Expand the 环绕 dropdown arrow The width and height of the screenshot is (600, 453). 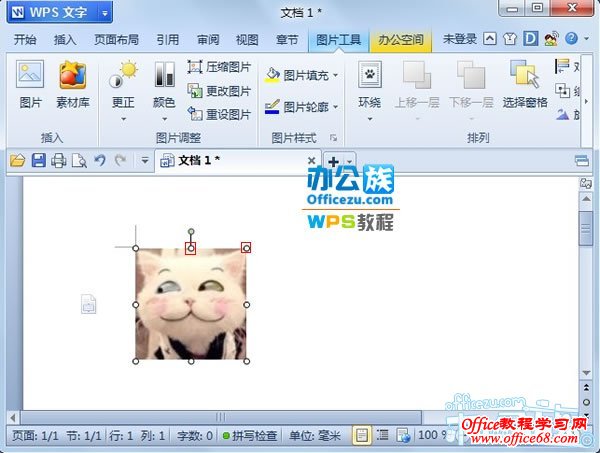tap(370, 119)
